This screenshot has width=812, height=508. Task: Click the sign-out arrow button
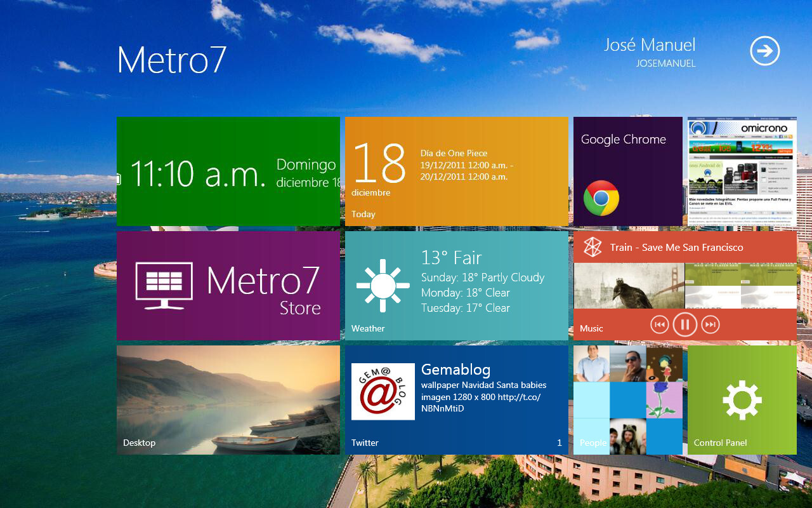[x=764, y=51]
